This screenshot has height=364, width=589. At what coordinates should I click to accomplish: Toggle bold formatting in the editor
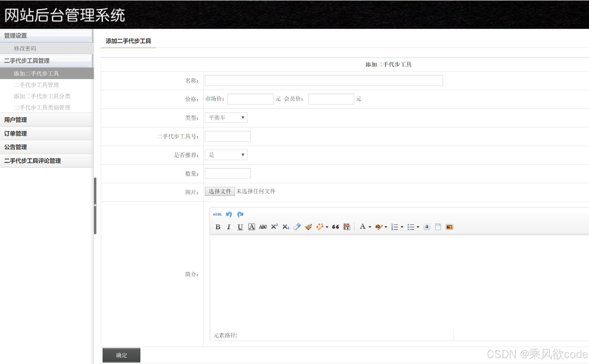[x=218, y=227]
